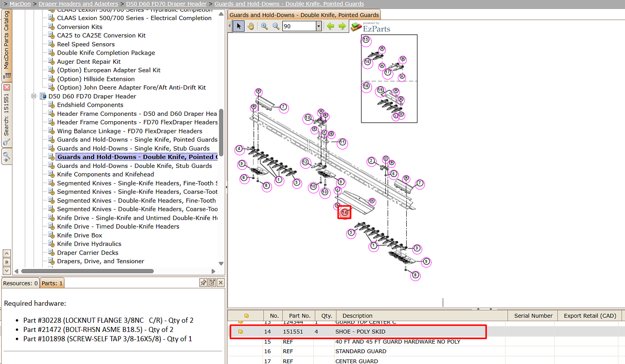Open Knife Drive Hydraulics tree item
This screenshot has width=625, height=364.
click(x=89, y=244)
